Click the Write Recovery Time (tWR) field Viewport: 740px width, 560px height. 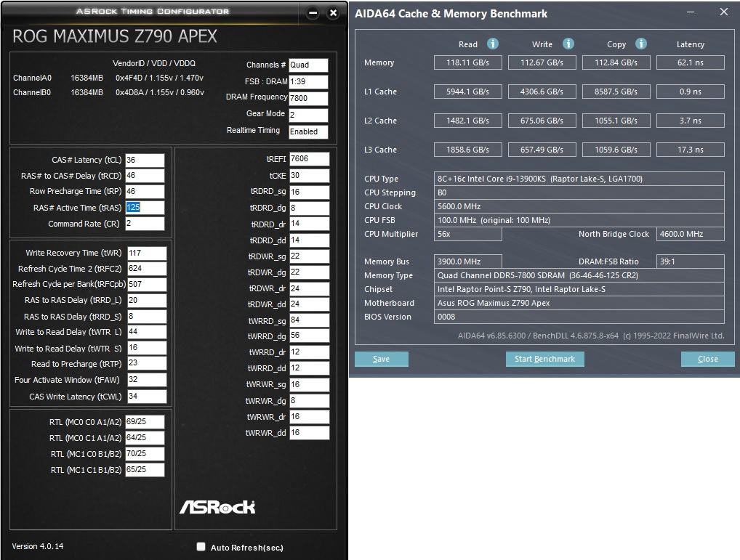click(148, 253)
